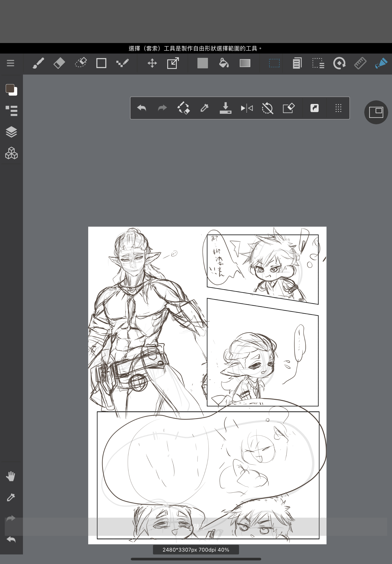The width and height of the screenshot is (392, 564).
Task: Click Redo in the floating toolbar
Action: [162, 108]
